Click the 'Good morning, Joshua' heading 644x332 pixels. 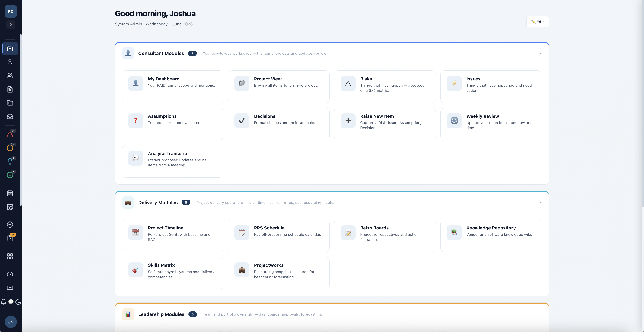click(x=155, y=14)
